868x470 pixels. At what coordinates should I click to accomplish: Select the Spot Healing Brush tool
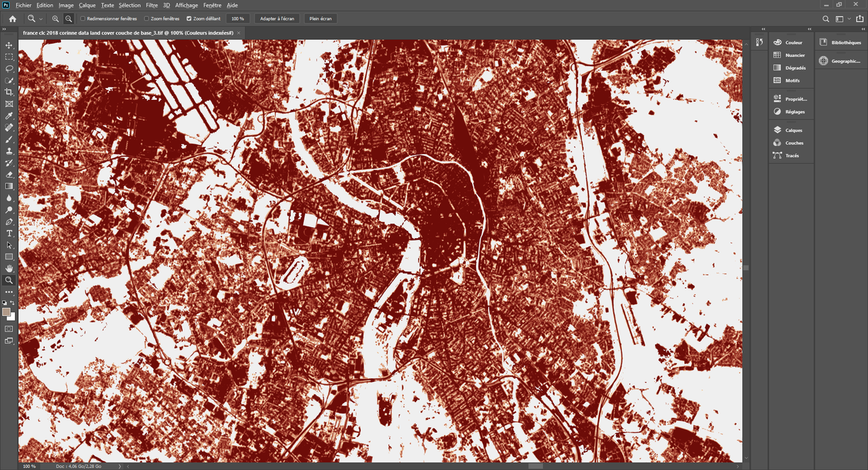point(9,128)
